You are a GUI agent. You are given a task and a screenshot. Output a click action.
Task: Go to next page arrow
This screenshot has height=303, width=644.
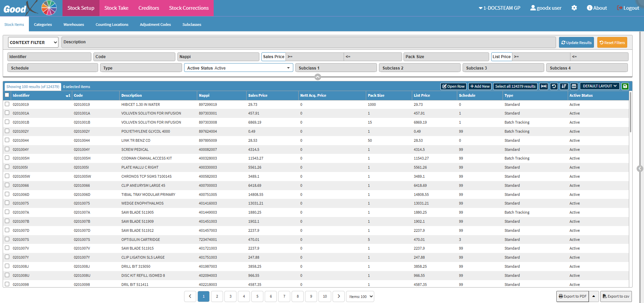[339, 296]
